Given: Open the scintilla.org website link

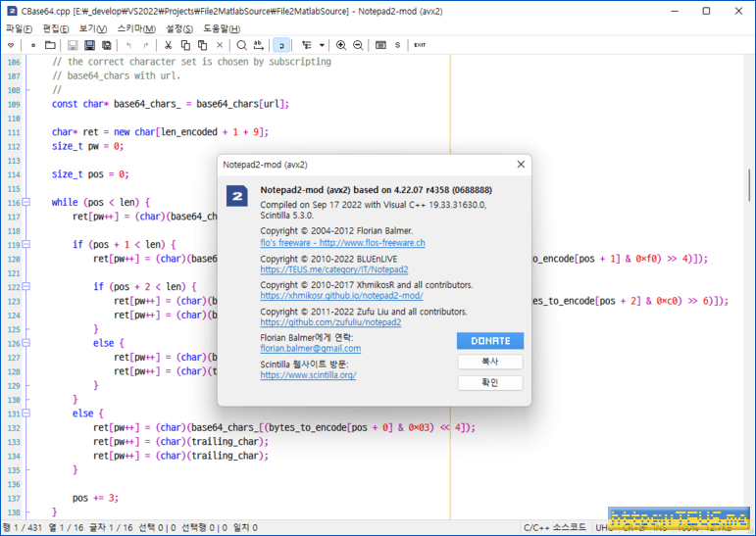Looking at the screenshot, I should (308, 374).
